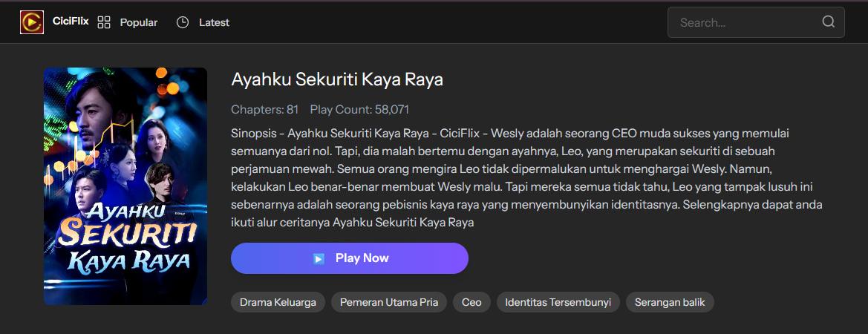This screenshot has height=334, width=868.
Task: Click the Play Count 58,071 text
Action: tap(359, 110)
